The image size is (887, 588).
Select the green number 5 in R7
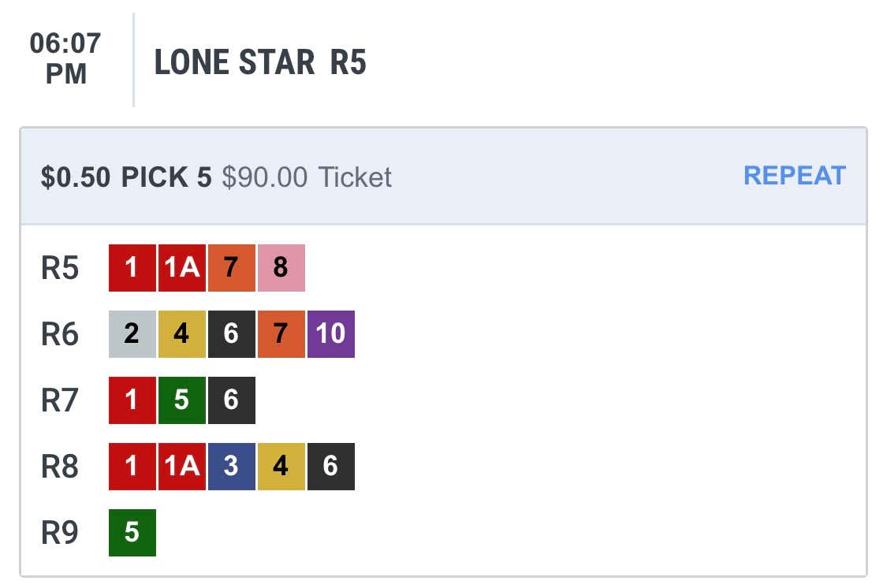(x=182, y=400)
